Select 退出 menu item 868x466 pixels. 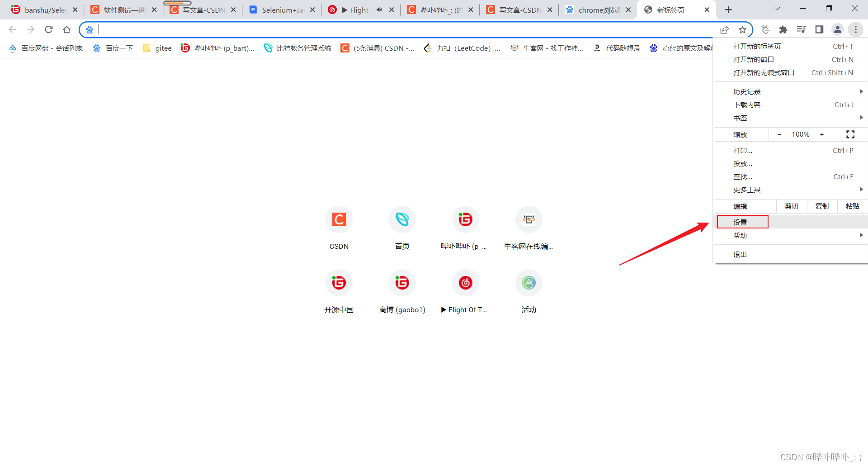[790, 254]
